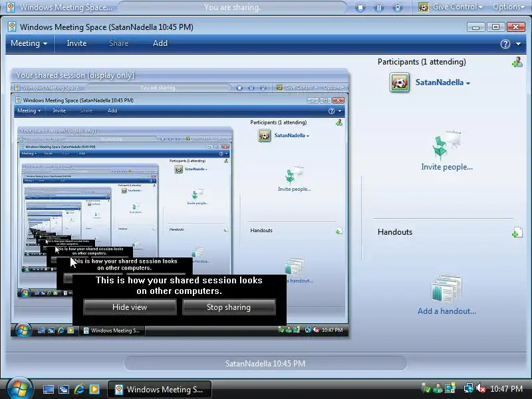Click the Windows Meeting Space taskbar button

click(160, 390)
